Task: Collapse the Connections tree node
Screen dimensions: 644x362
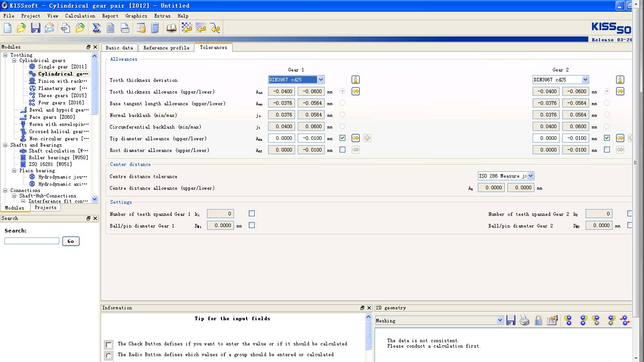Action: click(5, 190)
